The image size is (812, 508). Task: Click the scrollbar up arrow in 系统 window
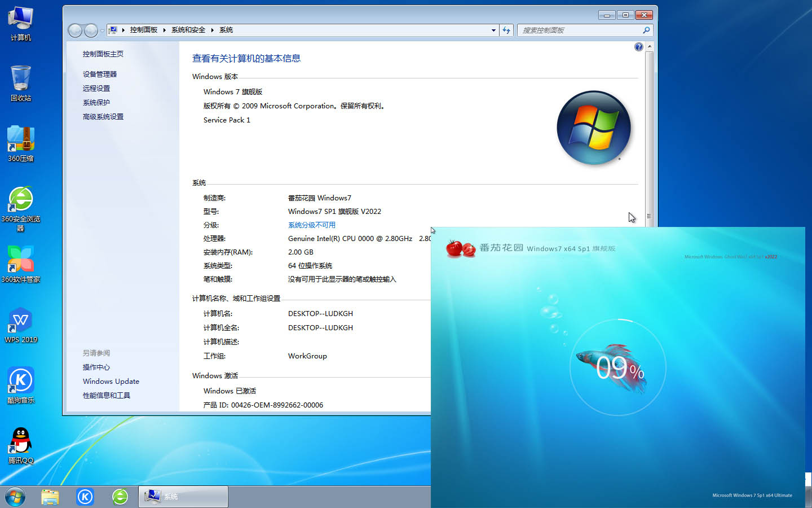pos(649,46)
